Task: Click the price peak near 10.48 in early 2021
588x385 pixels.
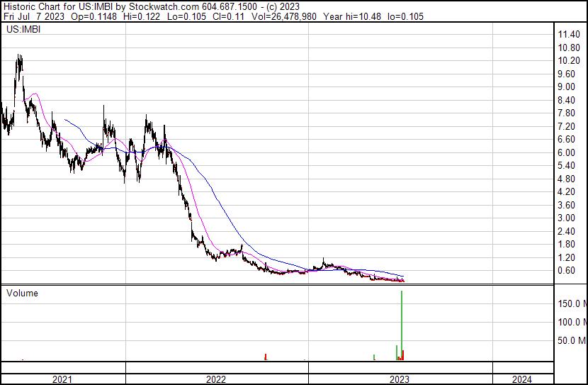Action: click(19, 57)
